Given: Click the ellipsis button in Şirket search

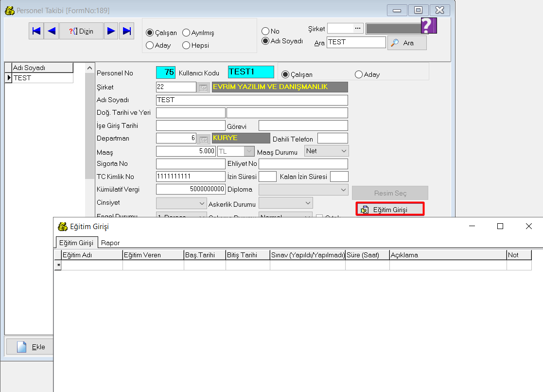Looking at the screenshot, I should 358,29.
